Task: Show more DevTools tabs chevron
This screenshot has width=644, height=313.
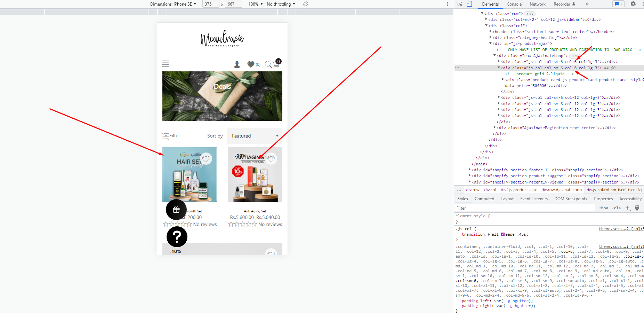Action: point(587,4)
